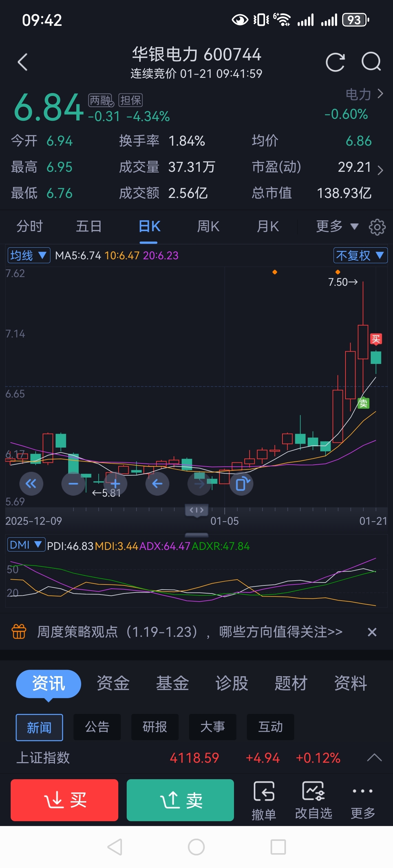Select the 大事 sub-tab

click(213, 727)
